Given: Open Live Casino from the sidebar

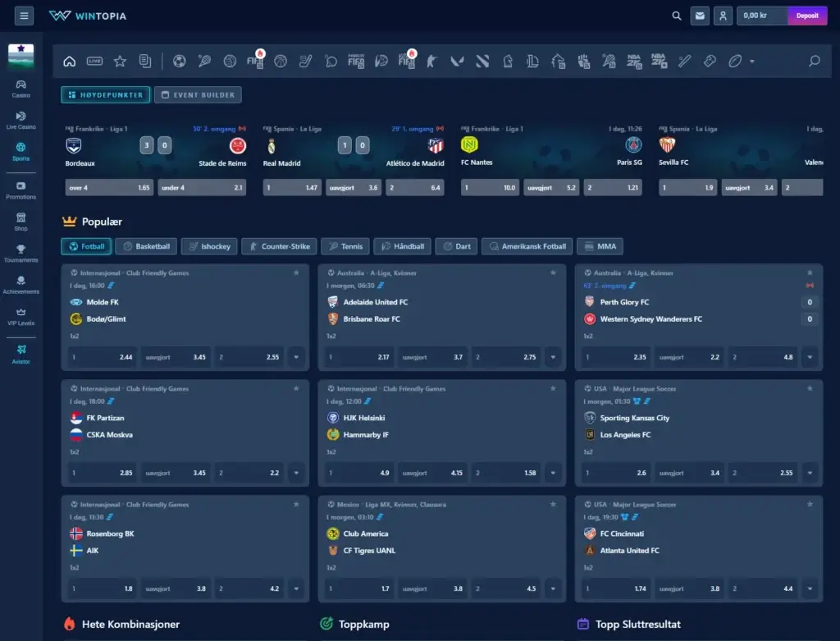Looking at the screenshot, I should tap(21, 120).
